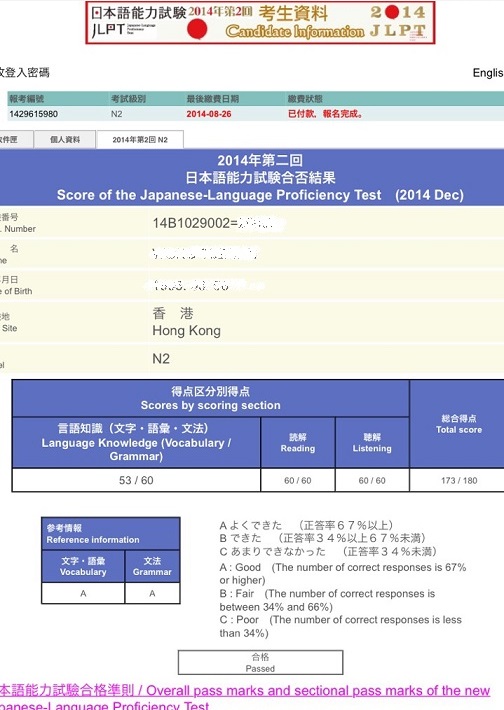This screenshot has height=710, width=504.
Task: Click the examinee number 14B1029002
Action: (x=195, y=223)
